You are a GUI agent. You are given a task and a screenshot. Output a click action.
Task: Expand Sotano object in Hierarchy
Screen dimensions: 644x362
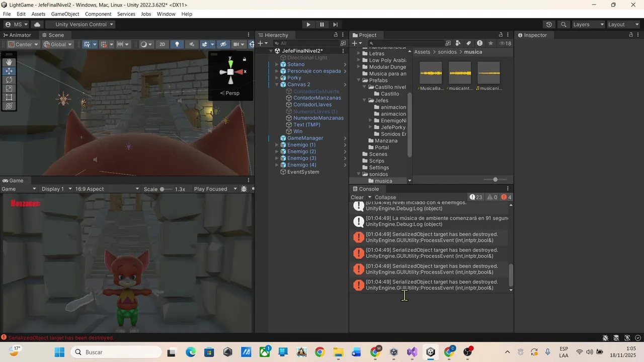[276, 64]
